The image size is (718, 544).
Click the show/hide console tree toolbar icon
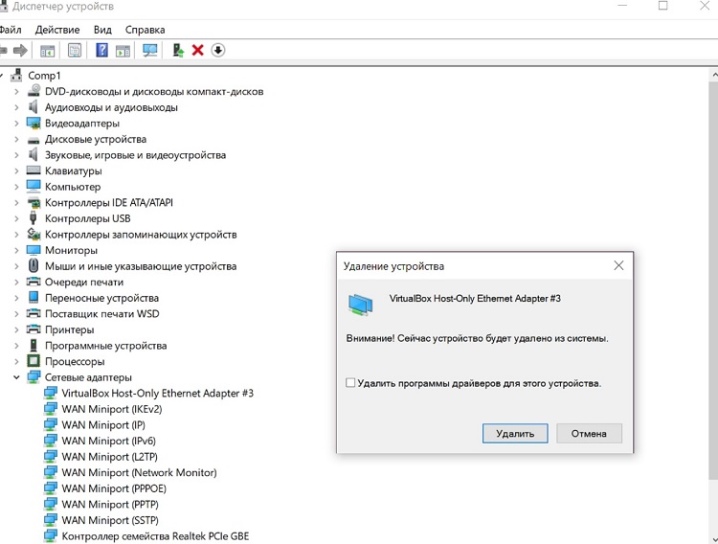point(47,50)
